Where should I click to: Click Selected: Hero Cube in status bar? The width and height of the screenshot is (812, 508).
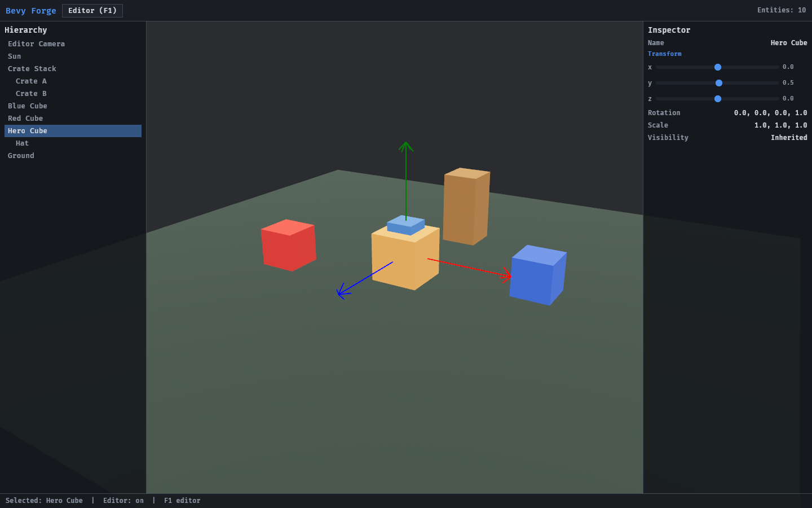44,501
